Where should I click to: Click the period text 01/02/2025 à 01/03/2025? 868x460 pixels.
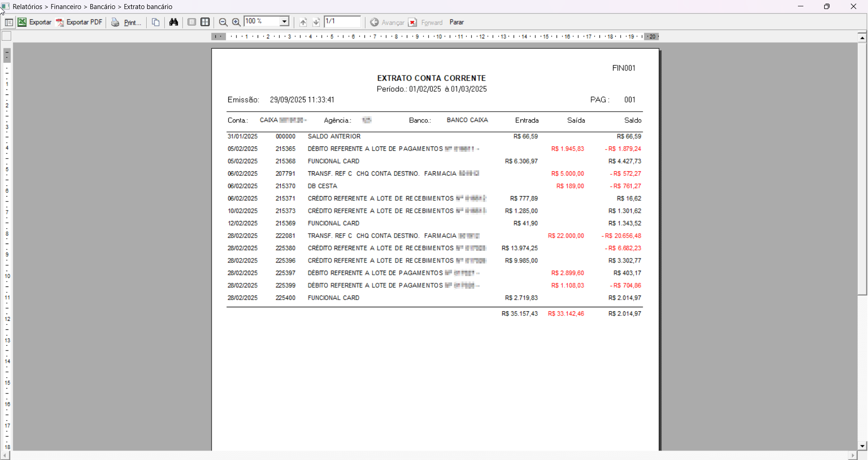tap(448, 89)
